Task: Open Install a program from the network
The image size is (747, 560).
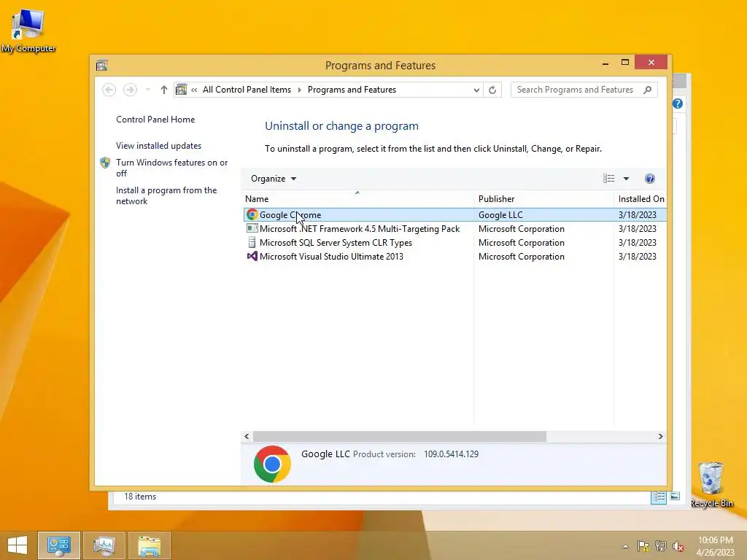Action: click(x=166, y=195)
